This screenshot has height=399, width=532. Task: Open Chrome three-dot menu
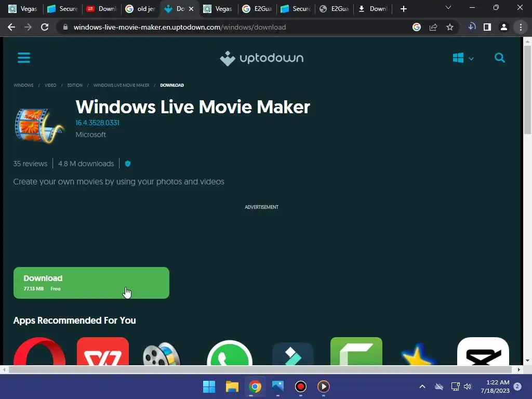tap(521, 27)
